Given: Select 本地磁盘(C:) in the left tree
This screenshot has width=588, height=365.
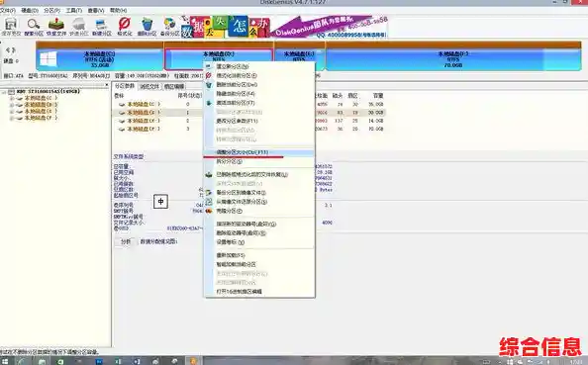Looking at the screenshot, I should pos(41,98).
